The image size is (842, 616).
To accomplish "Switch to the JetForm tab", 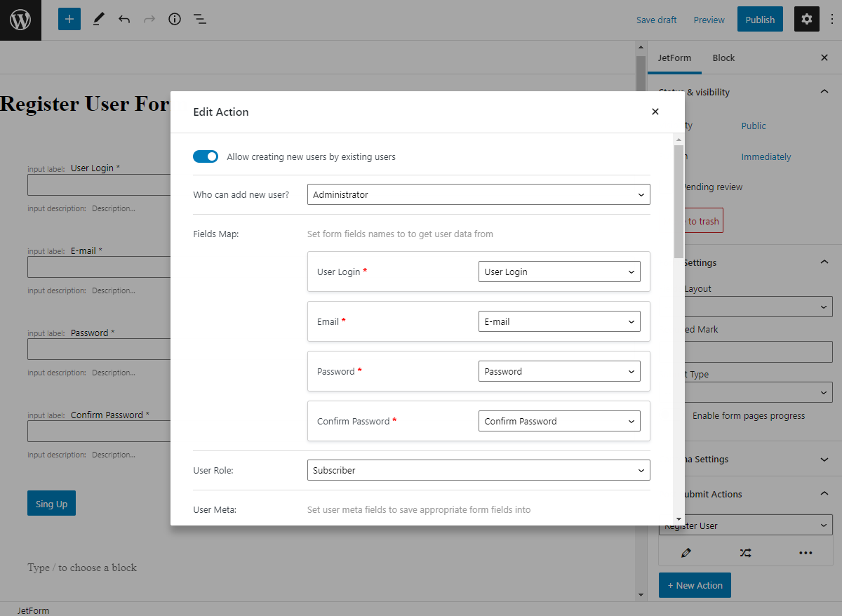I will point(674,58).
